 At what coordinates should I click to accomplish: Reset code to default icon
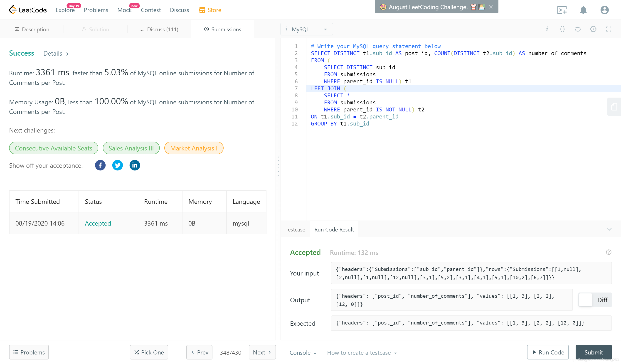point(578,29)
